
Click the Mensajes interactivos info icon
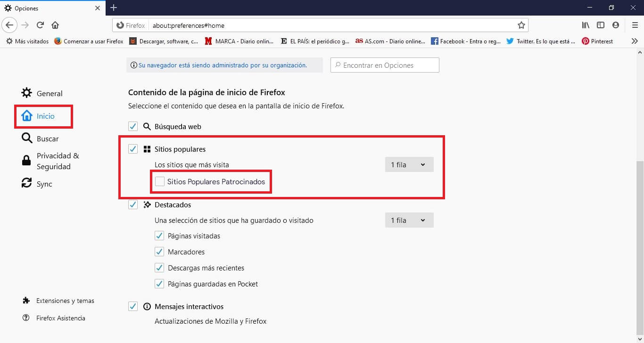click(x=147, y=306)
